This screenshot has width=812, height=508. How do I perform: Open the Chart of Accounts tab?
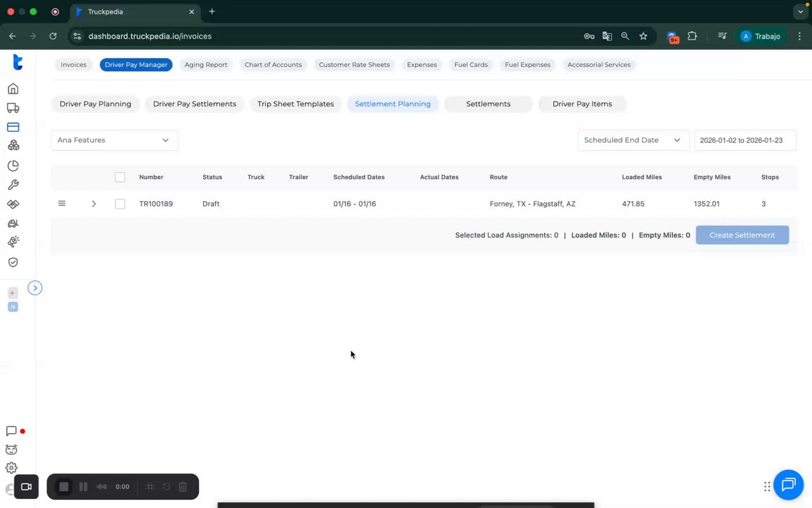click(x=273, y=65)
